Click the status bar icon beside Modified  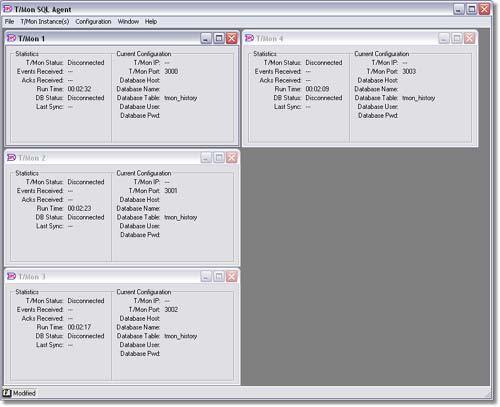click(7, 393)
